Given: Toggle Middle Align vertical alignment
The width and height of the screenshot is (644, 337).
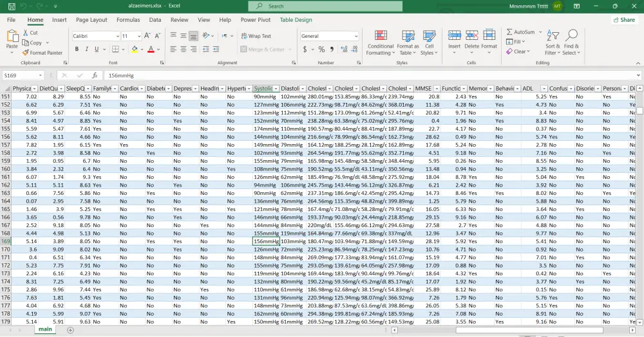Looking at the screenshot, I should click(x=183, y=36).
